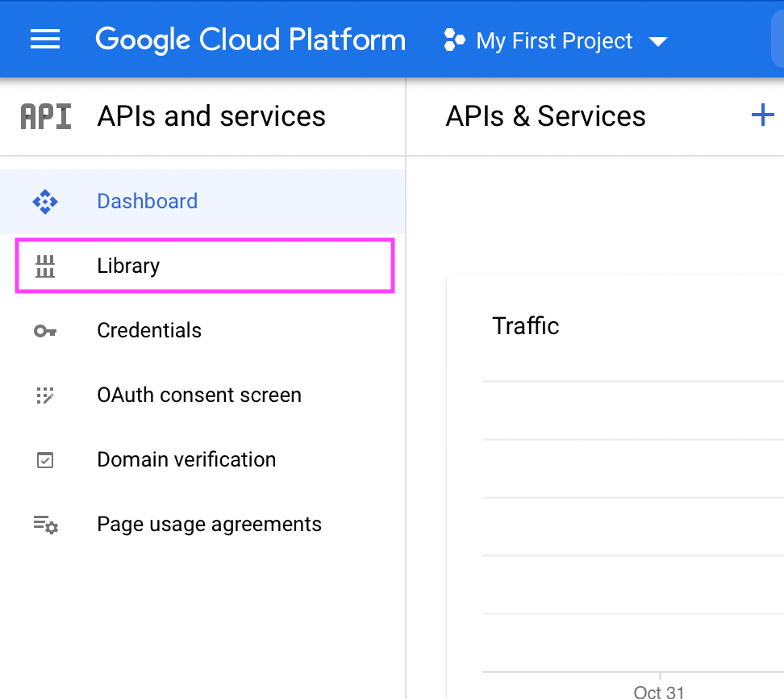The width and height of the screenshot is (784, 699).
Task: Select the Domain verification checkbox icon
Action: click(45, 459)
